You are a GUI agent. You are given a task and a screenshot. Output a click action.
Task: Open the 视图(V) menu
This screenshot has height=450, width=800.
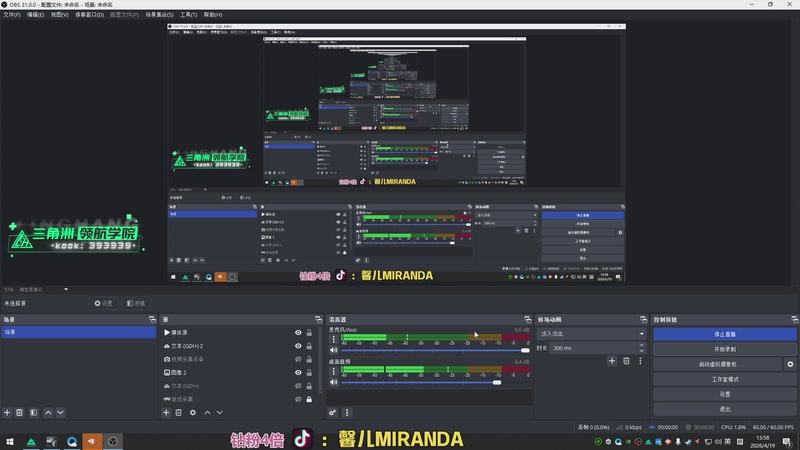(59, 15)
